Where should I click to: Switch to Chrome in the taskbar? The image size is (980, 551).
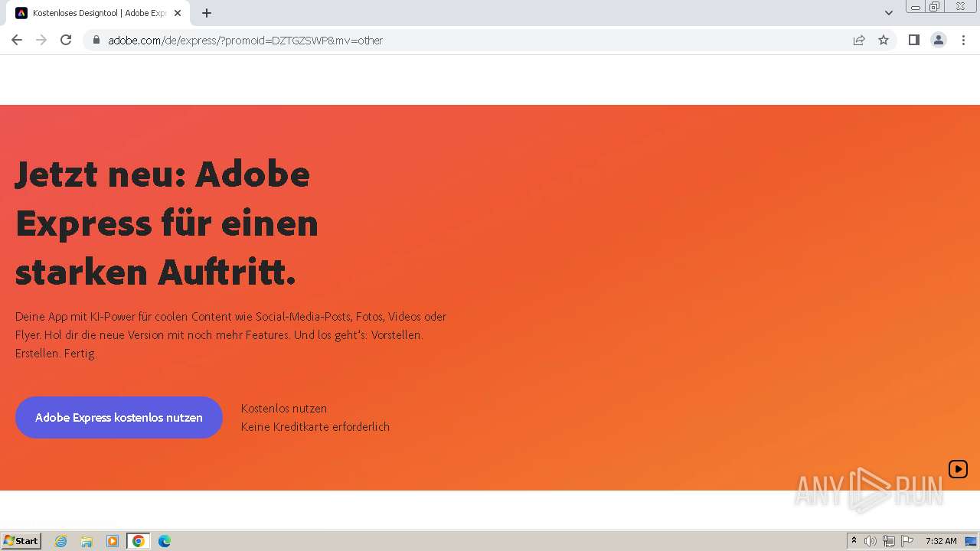pos(139,541)
